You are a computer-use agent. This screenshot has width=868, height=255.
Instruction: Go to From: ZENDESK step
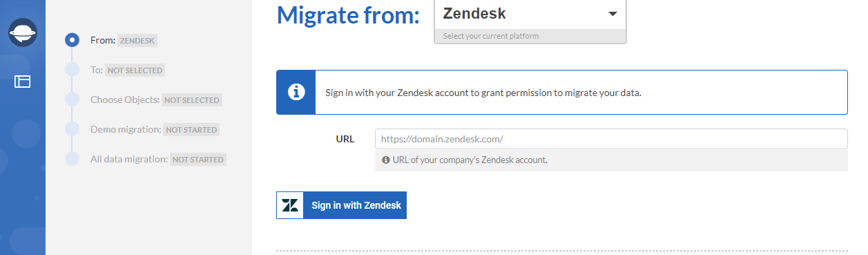pos(124,40)
